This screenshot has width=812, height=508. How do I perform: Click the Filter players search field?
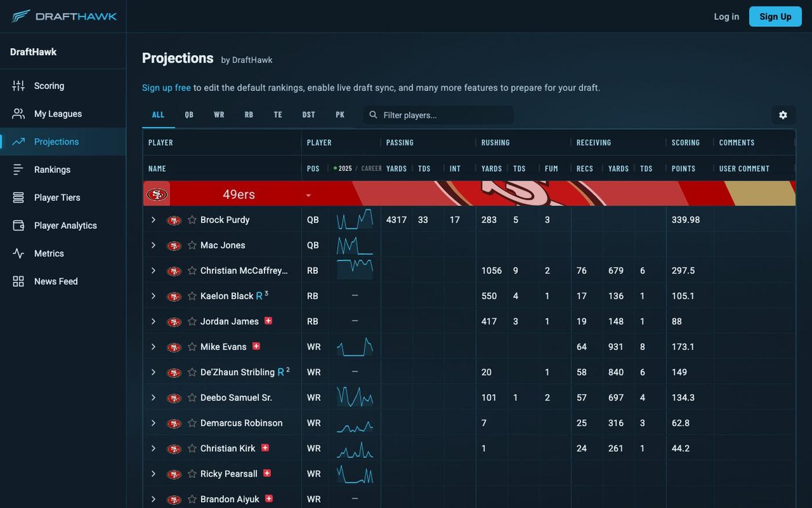[x=438, y=115]
